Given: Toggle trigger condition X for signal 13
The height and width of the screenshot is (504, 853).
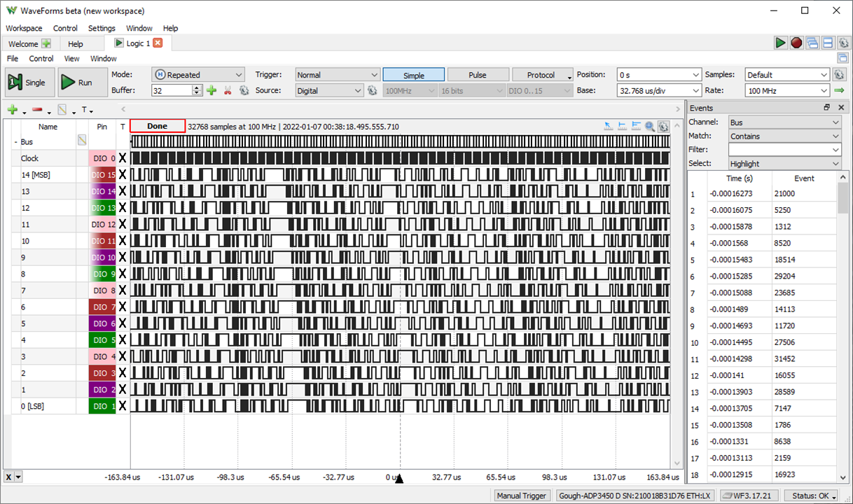Looking at the screenshot, I should (123, 191).
